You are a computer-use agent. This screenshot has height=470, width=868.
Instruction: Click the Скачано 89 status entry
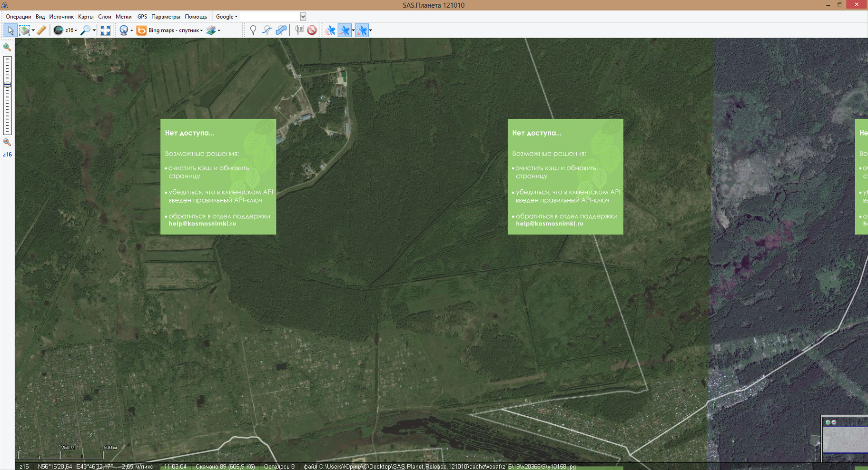click(225, 467)
